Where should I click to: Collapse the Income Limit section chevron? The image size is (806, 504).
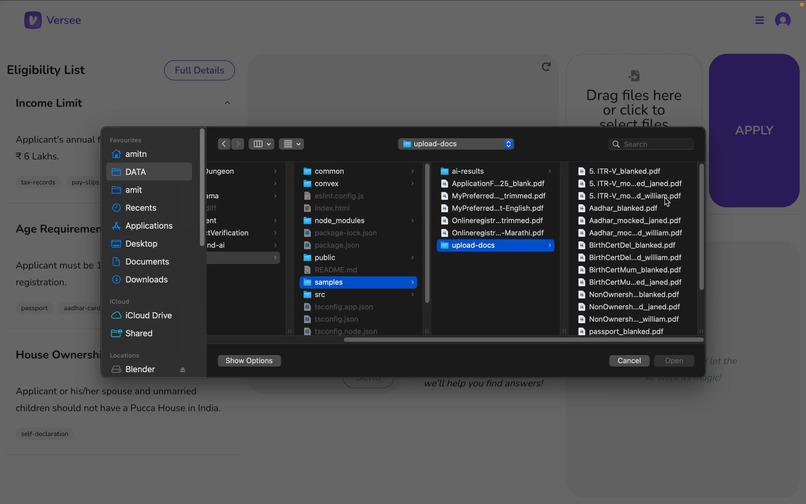[227, 103]
